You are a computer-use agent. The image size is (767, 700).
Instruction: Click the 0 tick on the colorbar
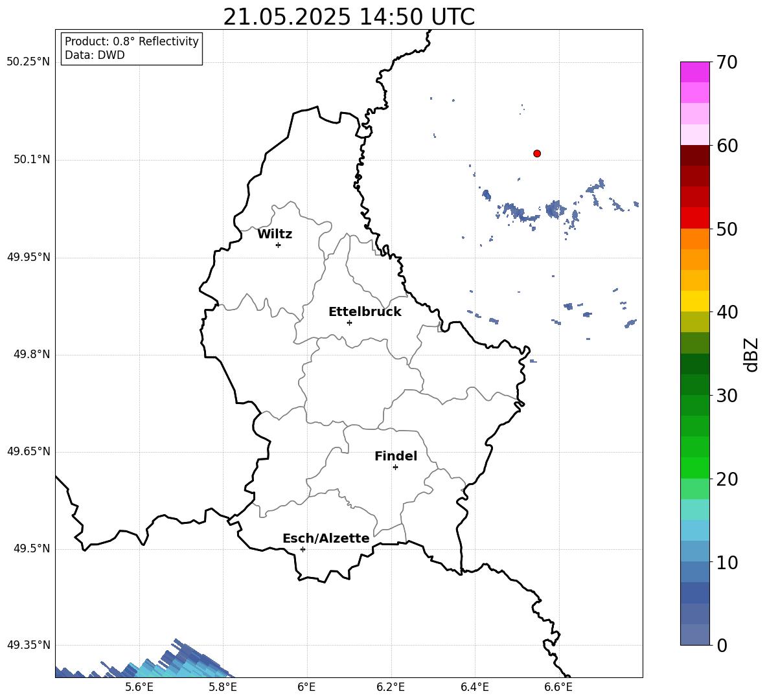(722, 645)
